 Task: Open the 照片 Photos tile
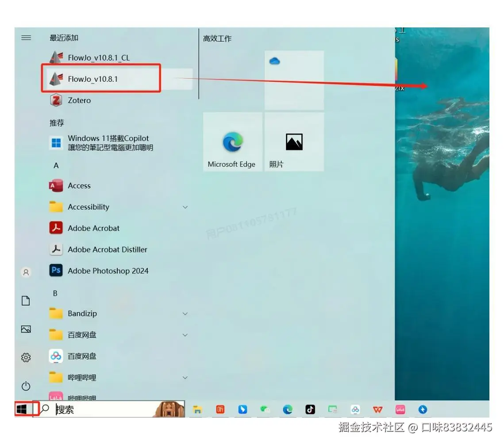click(x=294, y=142)
